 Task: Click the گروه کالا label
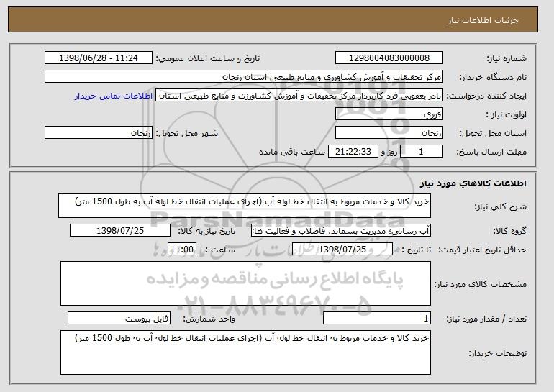tap(509, 231)
